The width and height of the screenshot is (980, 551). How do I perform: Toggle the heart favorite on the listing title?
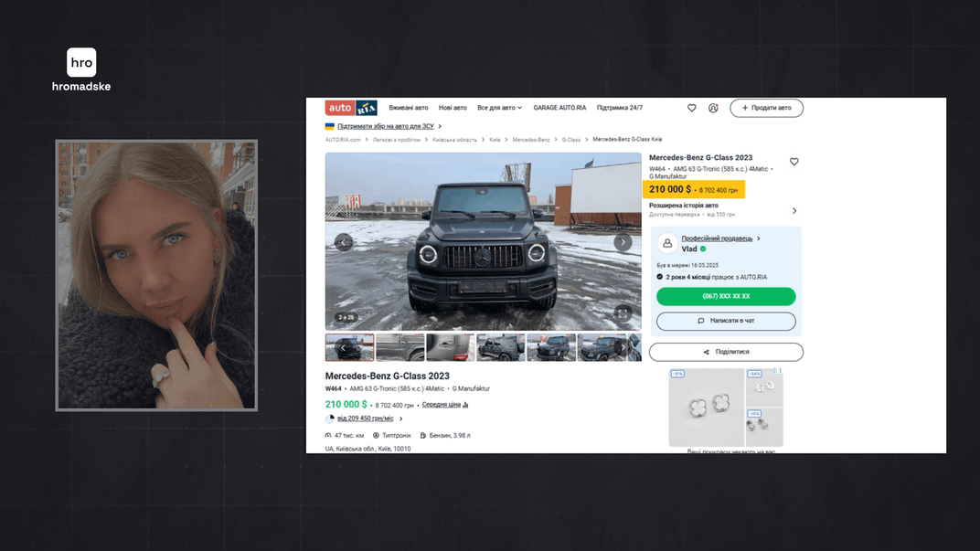794,162
